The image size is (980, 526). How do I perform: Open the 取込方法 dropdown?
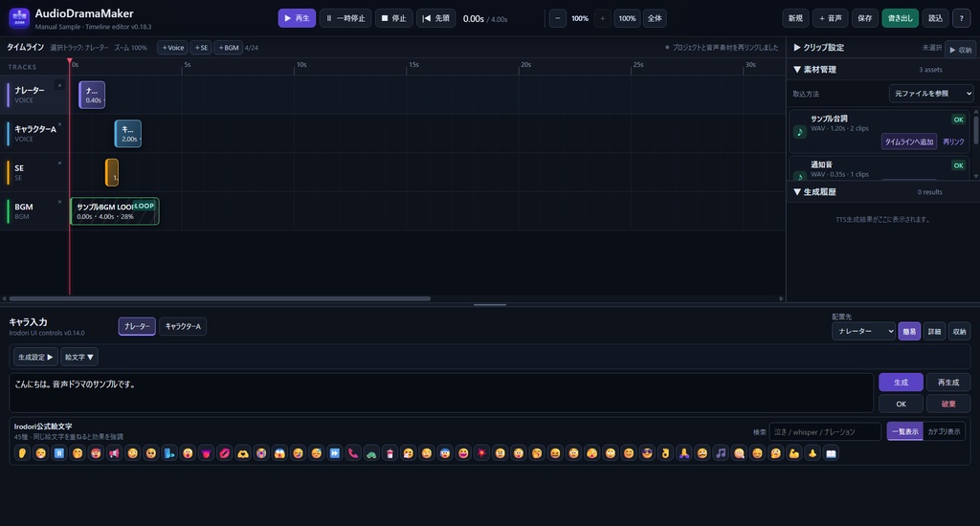point(931,94)
